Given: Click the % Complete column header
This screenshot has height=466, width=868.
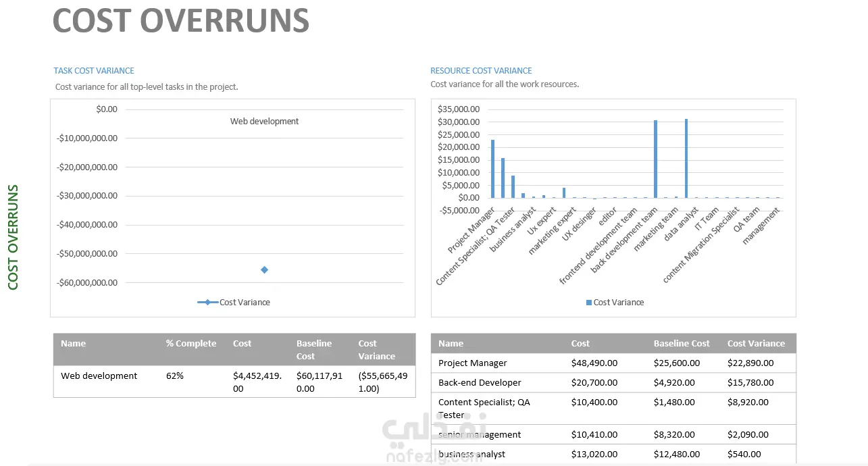Looking at the screenshot, I should point(191,343).
